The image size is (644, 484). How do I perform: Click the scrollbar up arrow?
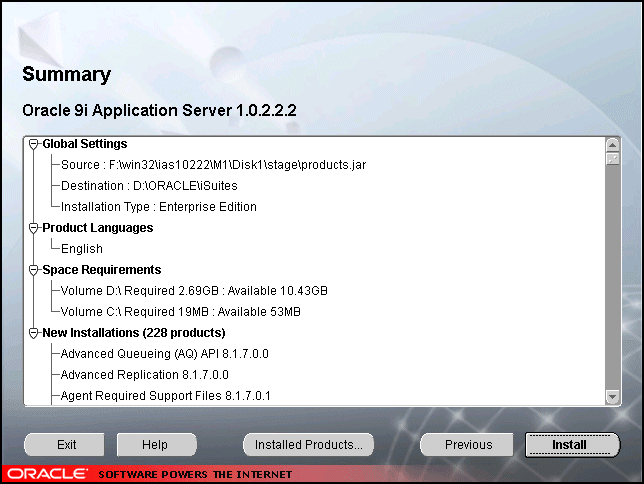pos(612,145)
